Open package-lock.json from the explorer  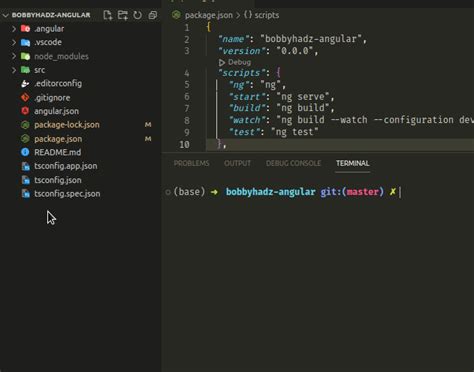tap(67, 125)
